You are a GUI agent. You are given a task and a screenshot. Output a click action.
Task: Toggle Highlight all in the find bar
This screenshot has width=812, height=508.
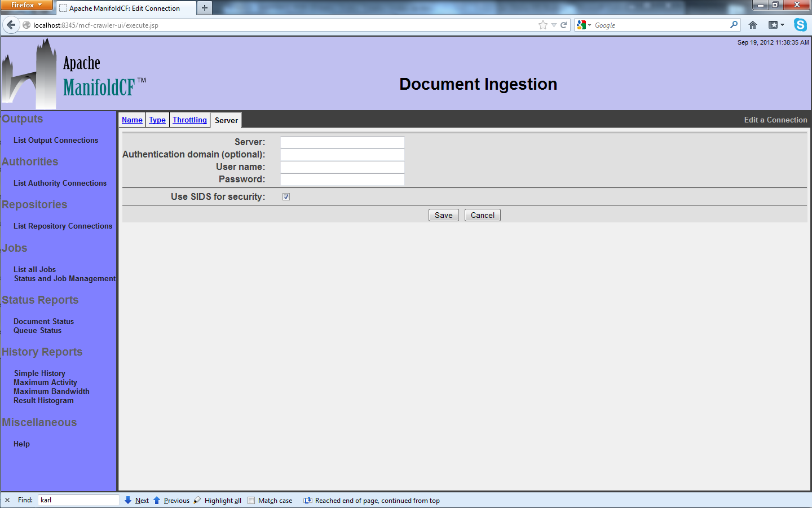point(218,500)
